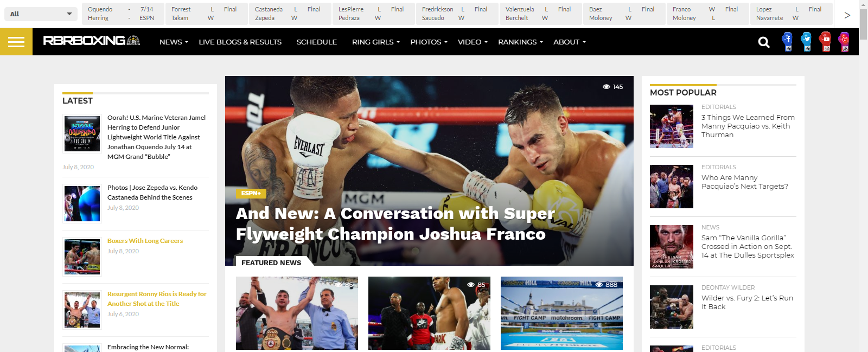868x352 pixels.
Task: Read Wilder vs. Fury 2 article
Action: (x=747, y=302)
